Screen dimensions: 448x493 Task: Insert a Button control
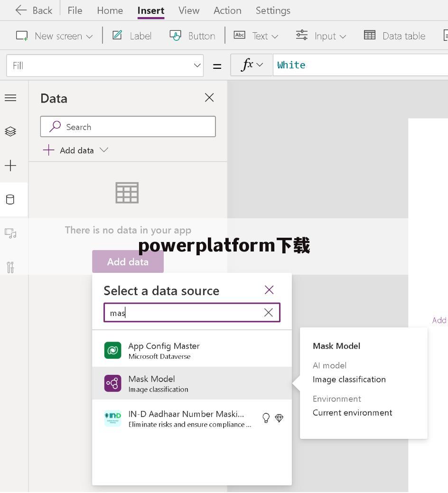pos(192,36)
